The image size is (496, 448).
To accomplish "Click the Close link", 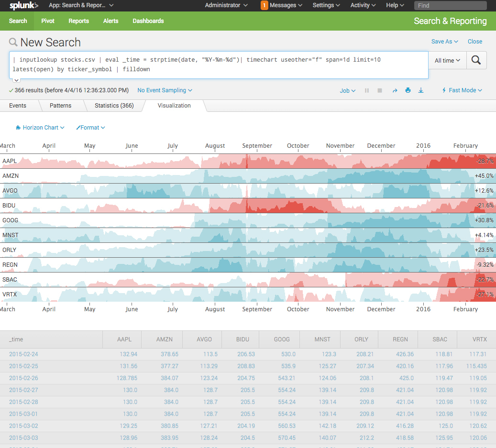I will pos(474,42).
